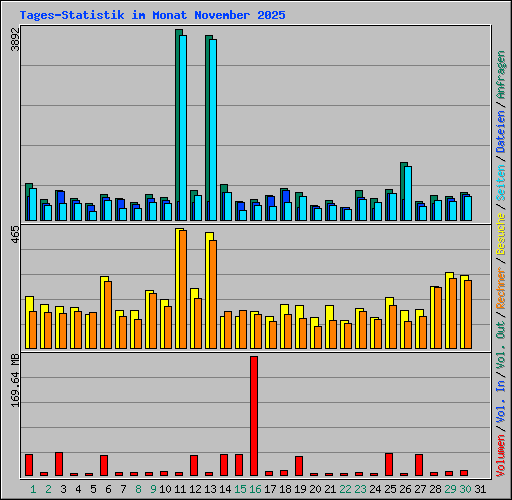512x500 pixels.
Task: Click day label '5' on x-axis
Action: (93, 489)
